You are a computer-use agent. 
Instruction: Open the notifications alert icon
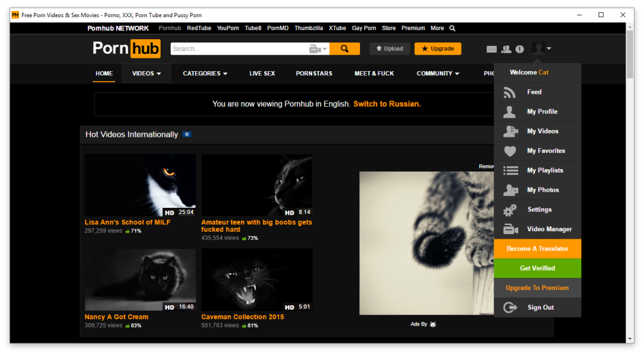click(519, 49)
